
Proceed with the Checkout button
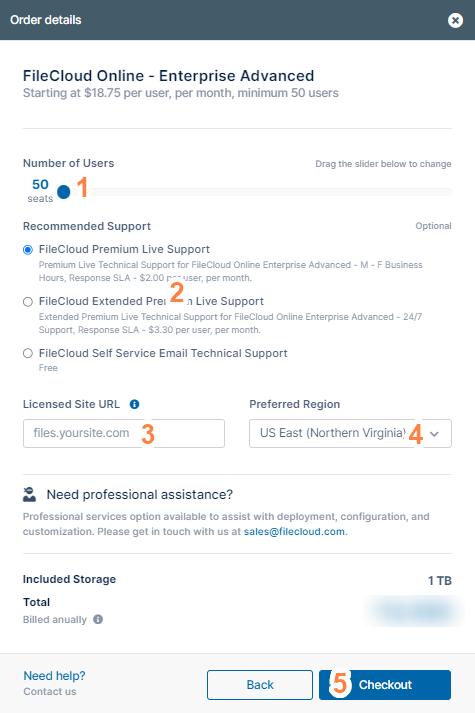(385, 685)
